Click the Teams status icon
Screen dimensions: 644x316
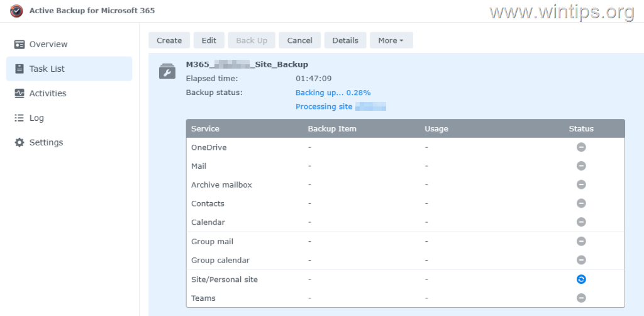pos(581,298)
